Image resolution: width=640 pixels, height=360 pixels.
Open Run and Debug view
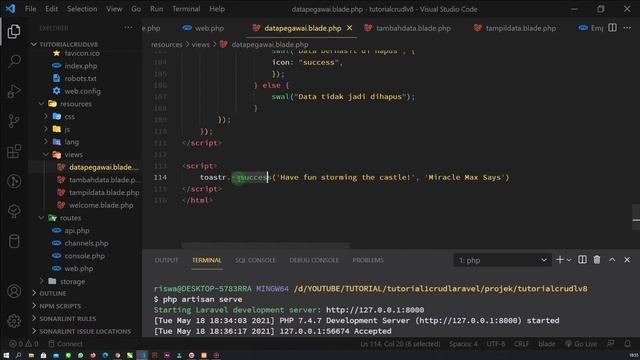pos(14,91)
